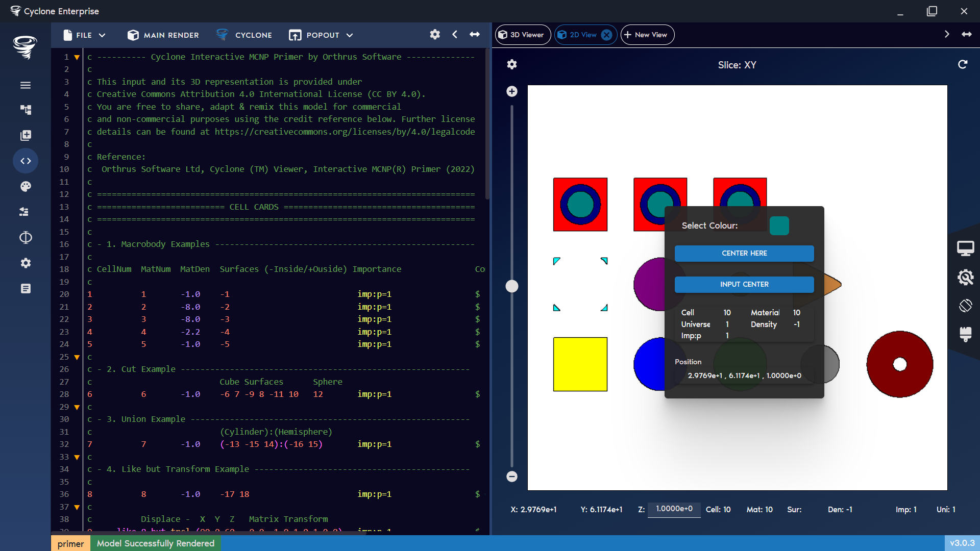Open the POPOUT dropdown
Screen dimensions: 980x551
point(321,35)
